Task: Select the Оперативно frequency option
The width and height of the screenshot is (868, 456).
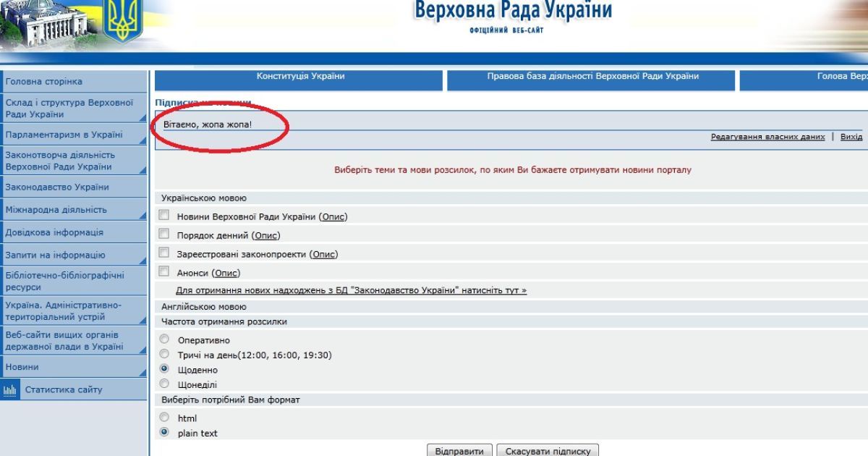Action: pyautogui.click(x=164, y=339)
